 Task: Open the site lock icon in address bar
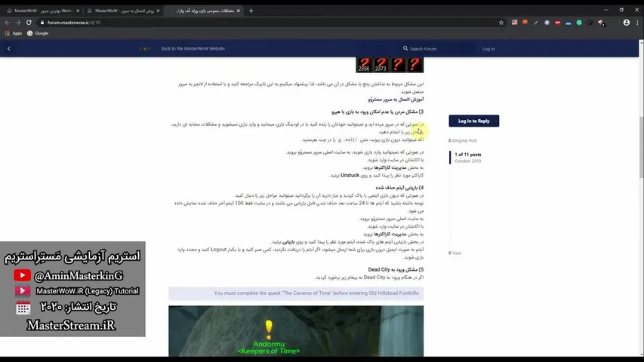click(x=42, y=23)
